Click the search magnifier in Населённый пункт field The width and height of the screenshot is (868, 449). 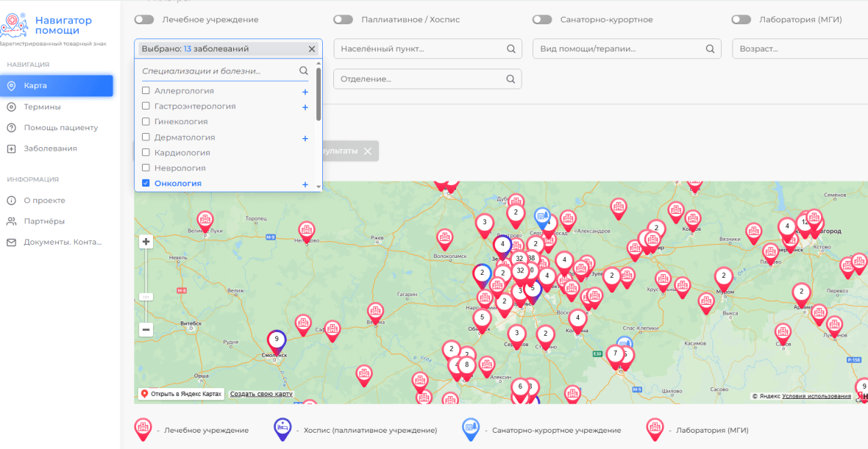[x=511, y=49]
